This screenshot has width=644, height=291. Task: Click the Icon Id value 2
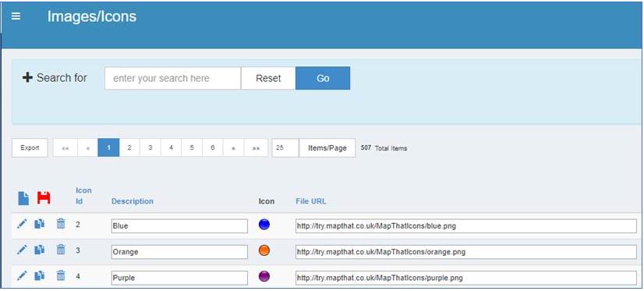pos(78,225)
